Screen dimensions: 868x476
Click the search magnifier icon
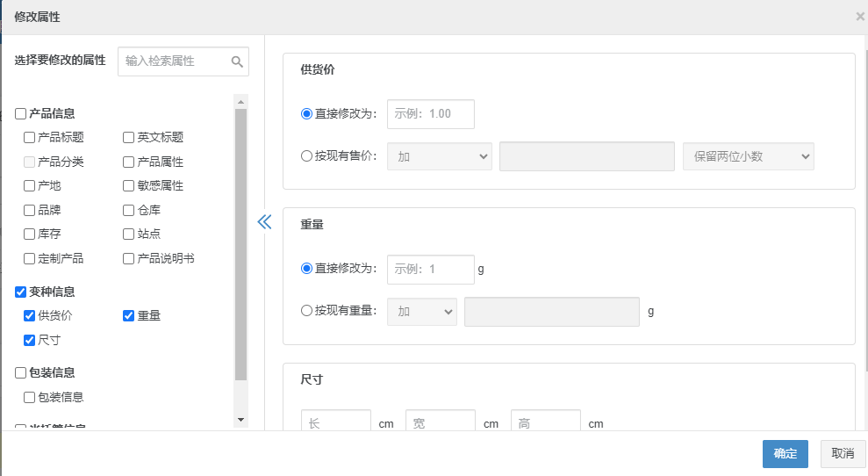[x=237, y=61]
